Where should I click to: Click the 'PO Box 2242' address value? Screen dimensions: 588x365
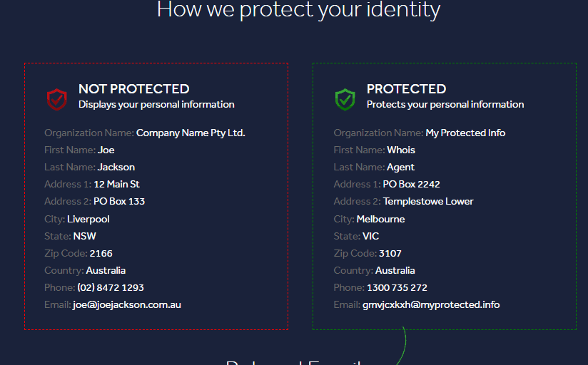coord(411,184)
